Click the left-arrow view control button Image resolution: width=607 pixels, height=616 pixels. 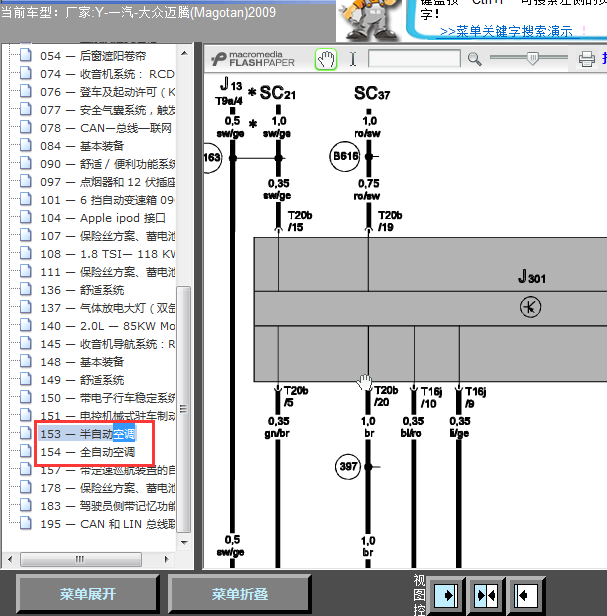pos(526,596)
